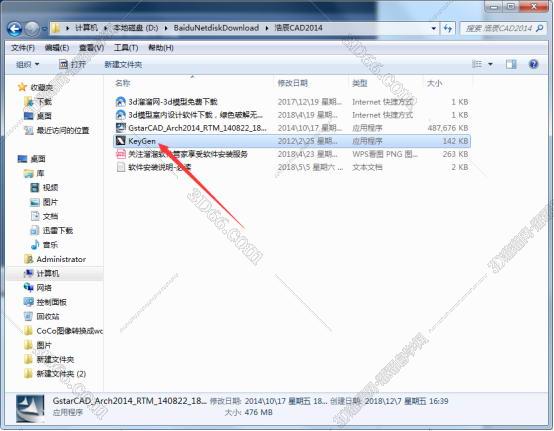554x431 pixels.
Task: Open the 文档 library
Action: click(44, 216)
